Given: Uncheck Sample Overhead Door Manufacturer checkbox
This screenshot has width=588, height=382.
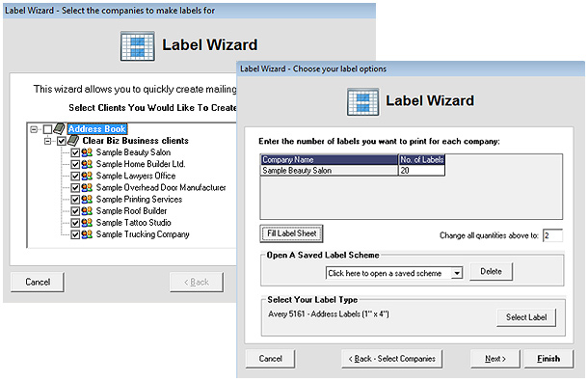Looking at the screenshot, I should [x=75, y=187].
